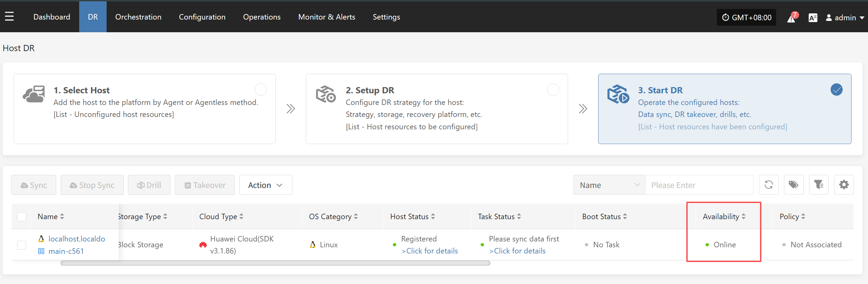Image resolution: width=868 pixels, height=284 pixels.
Task: Click the tag filter icon
Action: coord(794,185)
